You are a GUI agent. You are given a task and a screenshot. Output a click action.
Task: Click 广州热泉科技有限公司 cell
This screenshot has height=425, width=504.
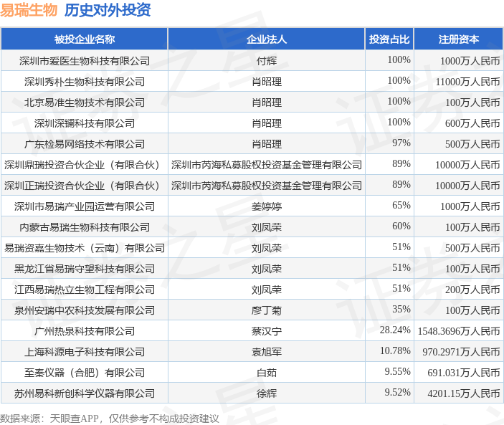pyautogui.click(x=85, y=331)
